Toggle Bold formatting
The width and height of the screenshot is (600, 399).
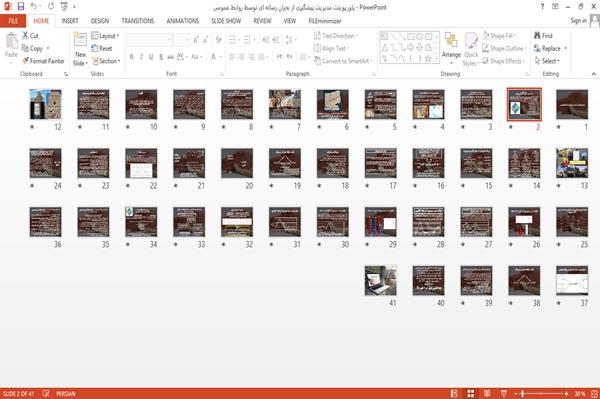point(132,57)
